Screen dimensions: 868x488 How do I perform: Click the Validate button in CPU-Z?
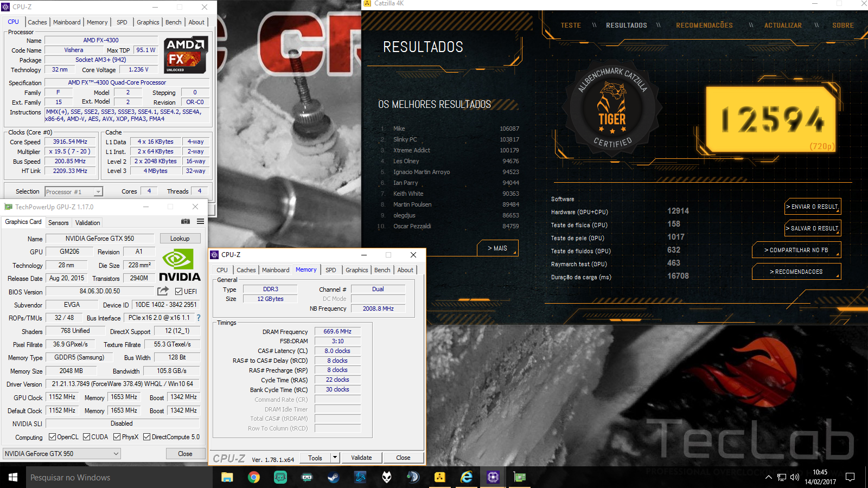(x=361, y=458)
